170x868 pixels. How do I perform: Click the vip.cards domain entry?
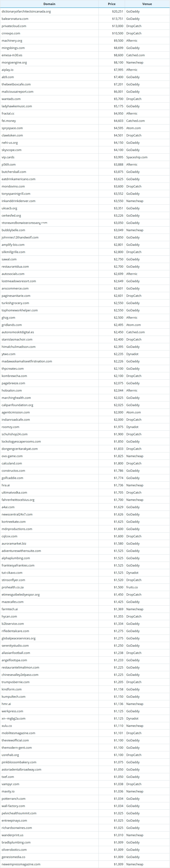coord(8,157)
